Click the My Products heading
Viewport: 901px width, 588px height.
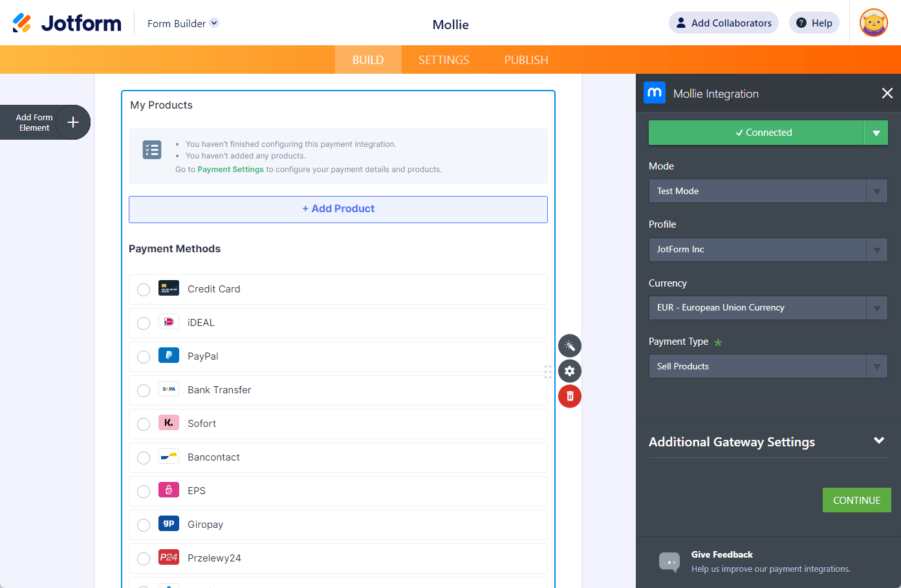tap(162, 105)
